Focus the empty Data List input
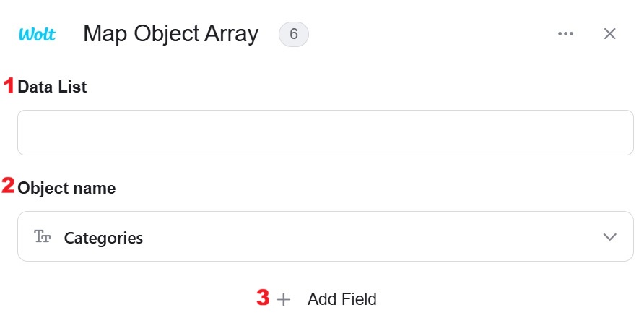Viewport: 644px width, 318px height. tap(325, 132)
